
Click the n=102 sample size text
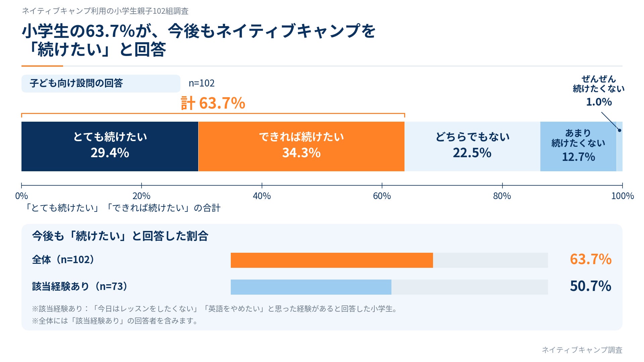[x=202, y=83]
